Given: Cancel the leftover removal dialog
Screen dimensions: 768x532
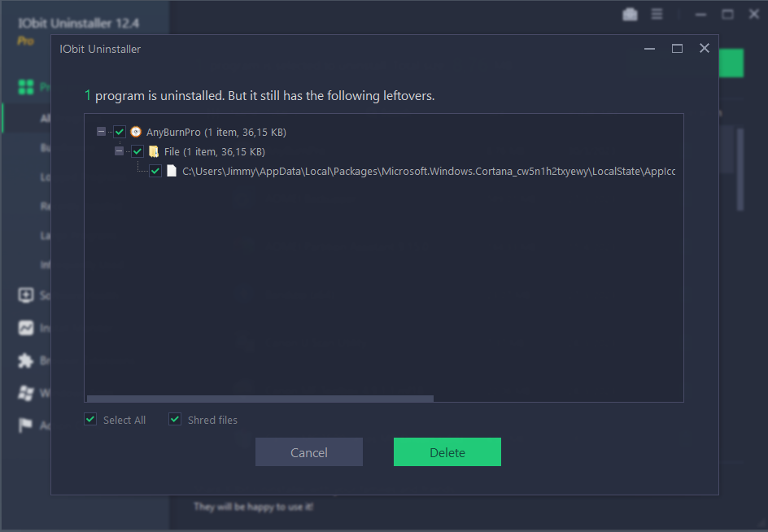Looking at the screenshot, I should tap(309, 451).
